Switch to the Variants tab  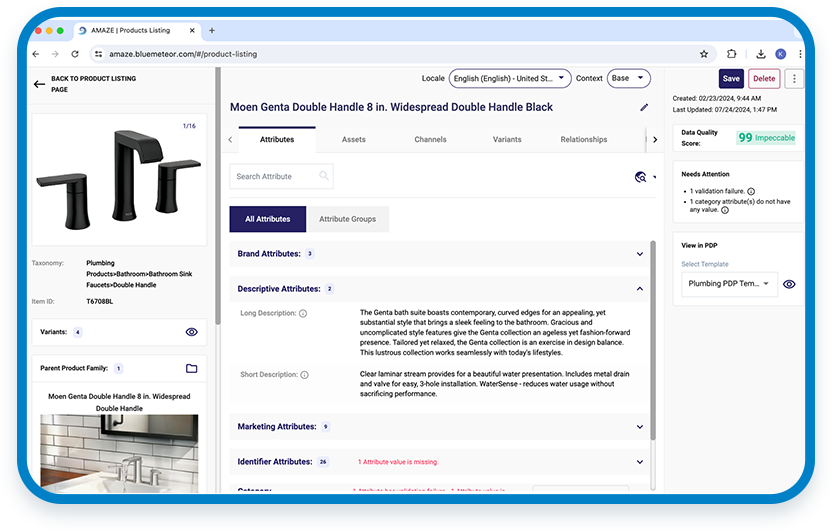(507, 140)
